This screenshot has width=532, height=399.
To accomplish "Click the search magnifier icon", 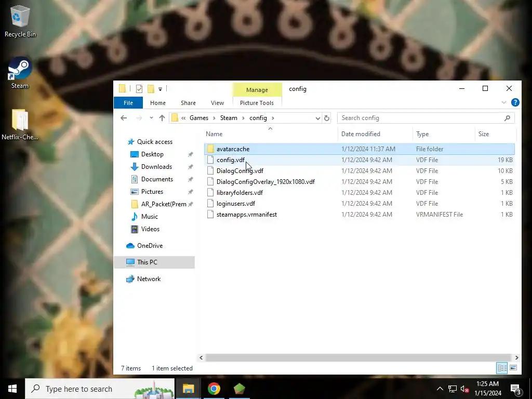I will coord(507,118).
